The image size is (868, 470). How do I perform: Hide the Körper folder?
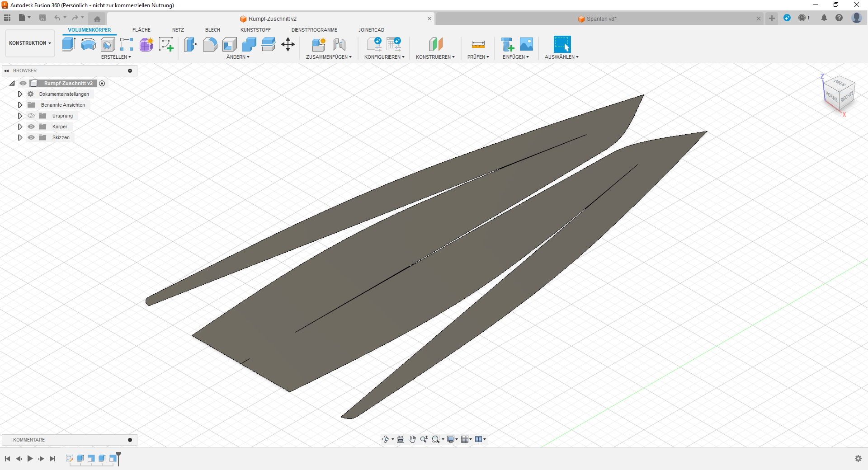click(x=31, y=127)
